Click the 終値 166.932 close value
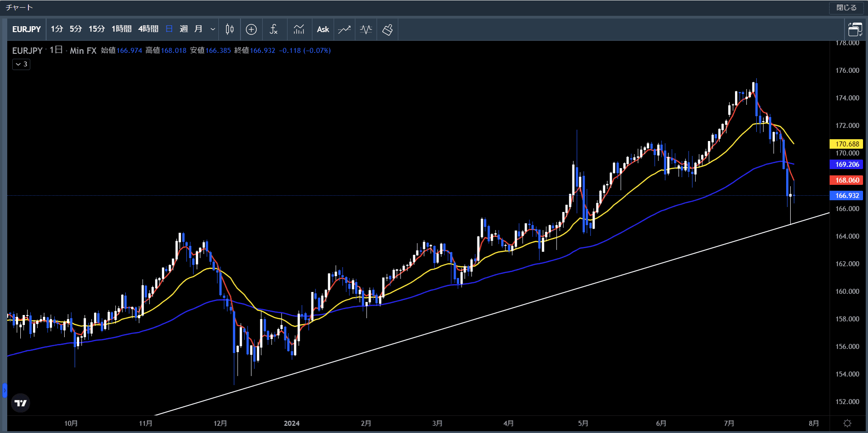Screen dimensions: 868x433 click(255, 51)
